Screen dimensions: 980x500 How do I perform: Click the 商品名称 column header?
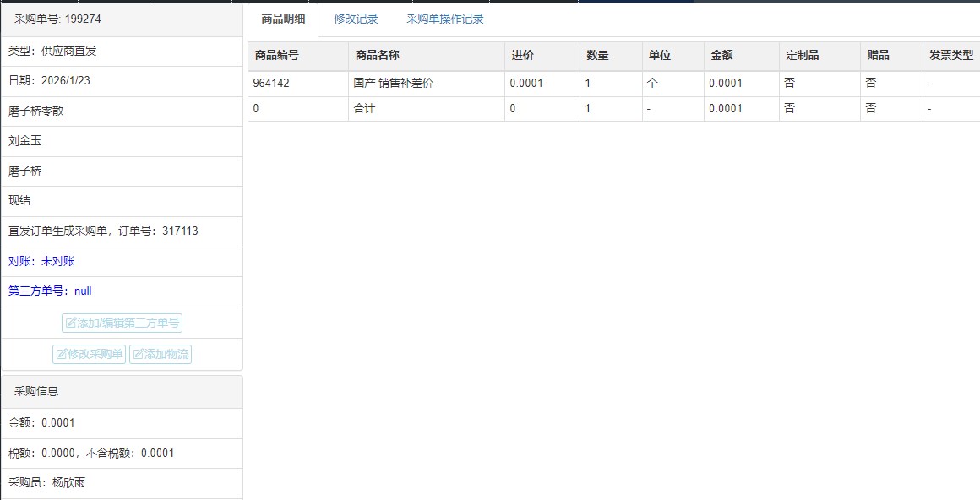[377, 55]
